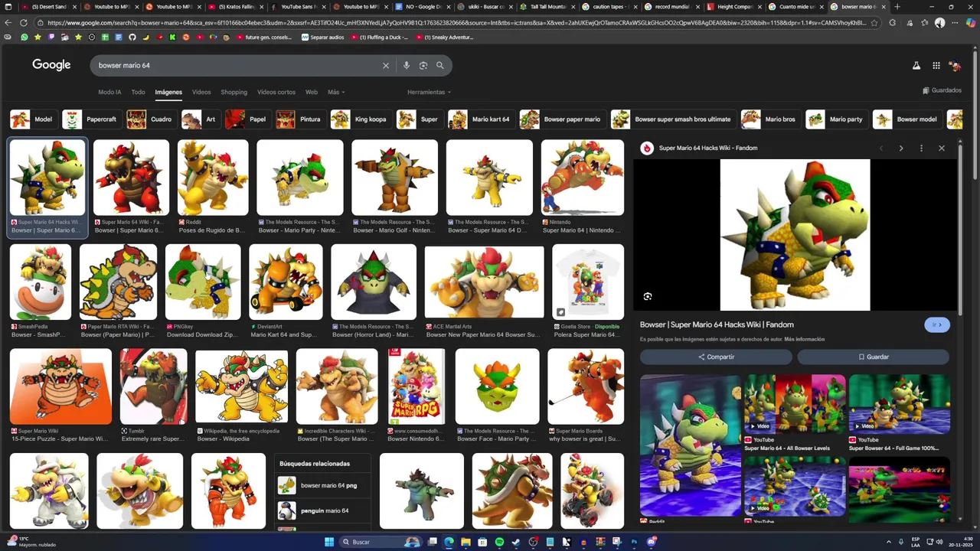Open a new browser tab
Screen dimensions: 980x551
click(x=897, y=7)
